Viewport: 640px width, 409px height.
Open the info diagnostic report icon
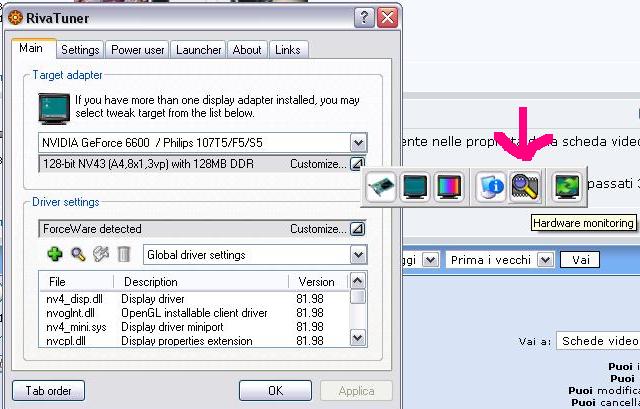point(491,187)
